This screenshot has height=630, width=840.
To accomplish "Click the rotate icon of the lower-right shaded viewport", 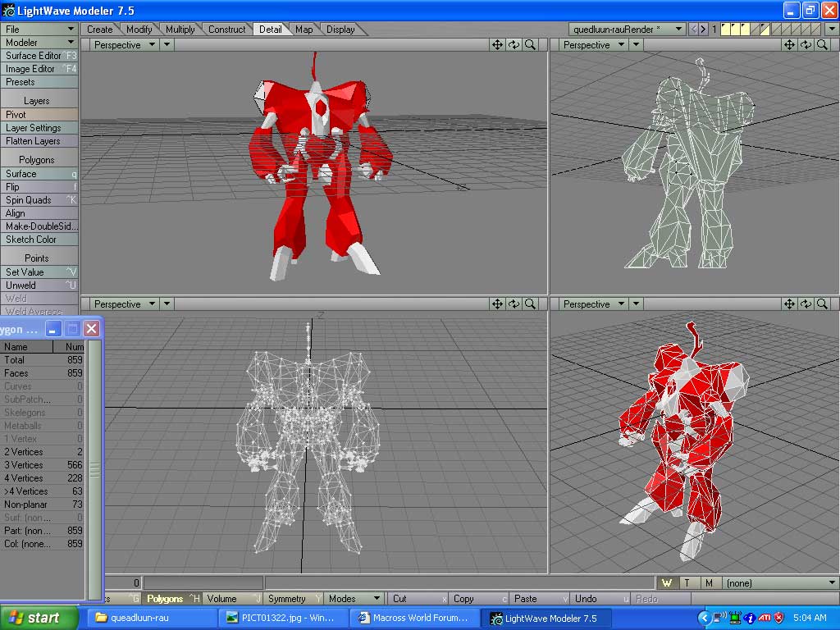I will (806, 304).
